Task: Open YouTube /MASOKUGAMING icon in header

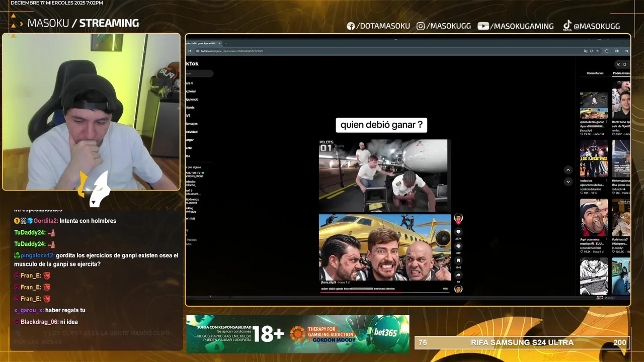Action: coord(483,26)
